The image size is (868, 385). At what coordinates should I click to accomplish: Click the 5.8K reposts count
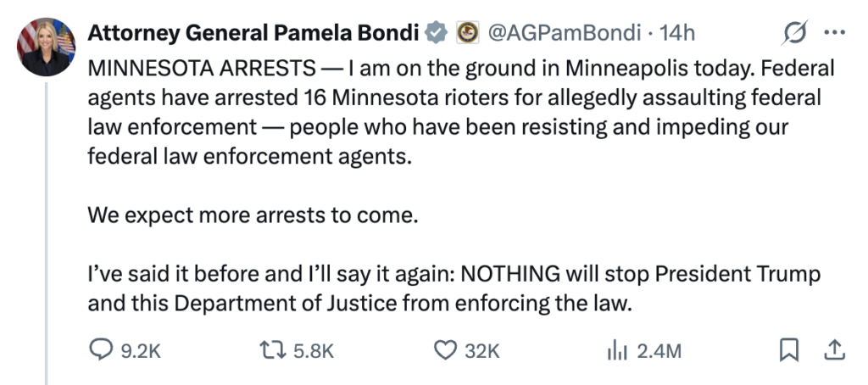[x=314, y=350]
